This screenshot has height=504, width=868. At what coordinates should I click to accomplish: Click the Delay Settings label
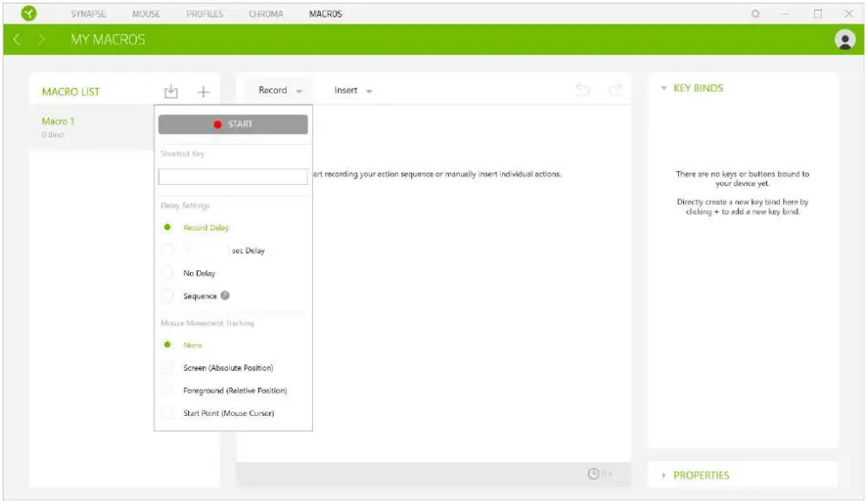click(x=185, y=206)
